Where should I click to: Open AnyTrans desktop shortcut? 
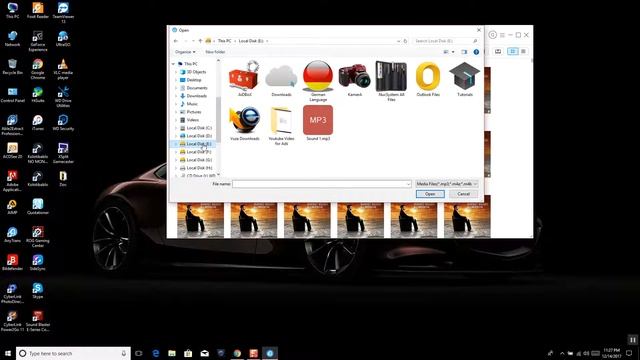pyautogui.click(x=12, y=235)
